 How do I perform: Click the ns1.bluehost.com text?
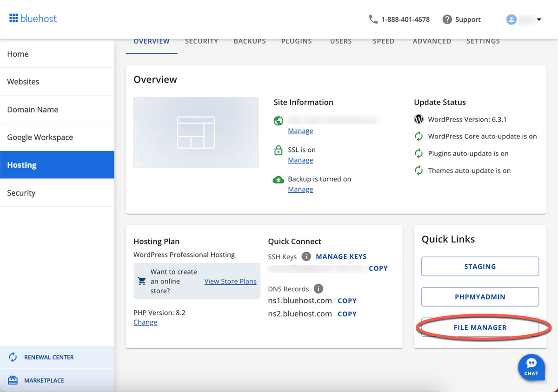click(300, 301)
